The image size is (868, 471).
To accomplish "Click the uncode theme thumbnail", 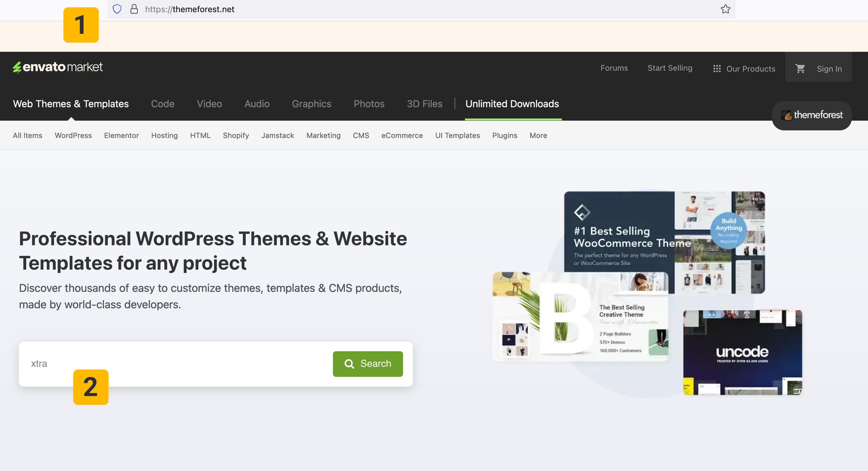I will 742,352.
